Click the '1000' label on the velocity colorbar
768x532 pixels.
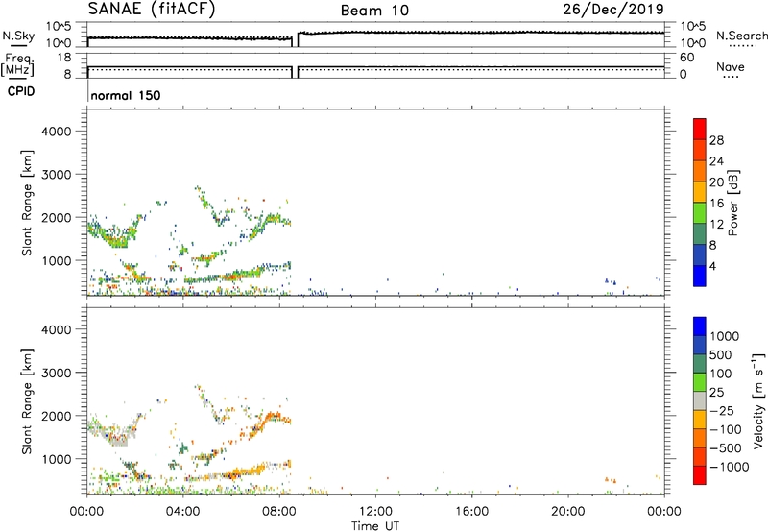tap(725, 336)
